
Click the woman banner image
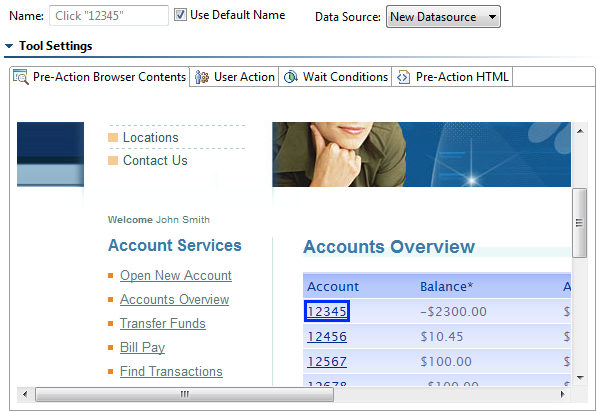pyautogui.click(x=421, y=154)
